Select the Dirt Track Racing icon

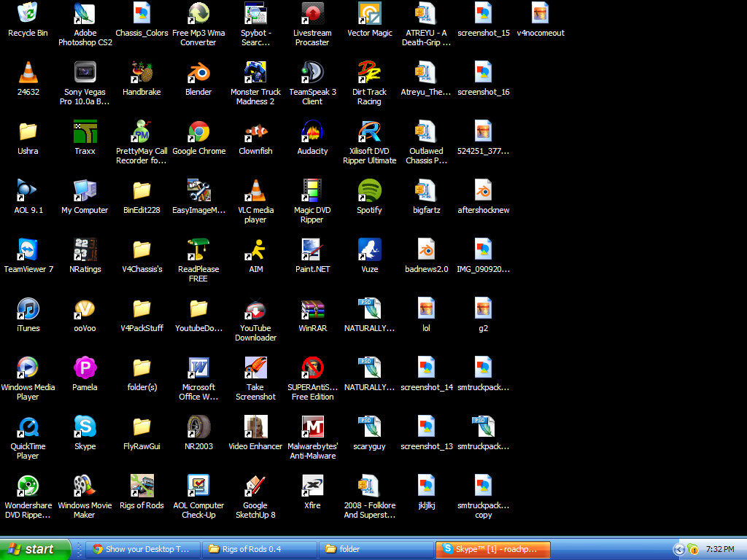369,72
